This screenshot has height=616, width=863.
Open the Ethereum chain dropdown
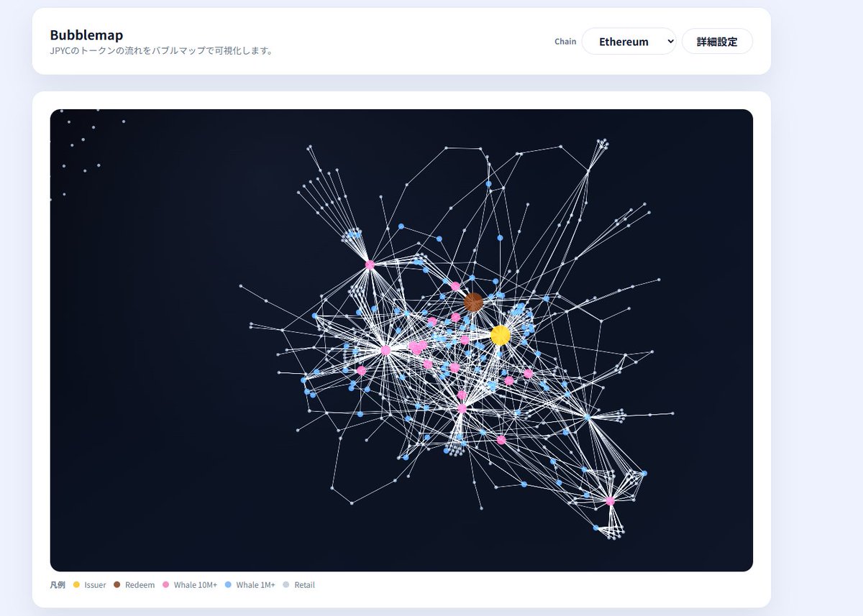[x=629, y=42]
